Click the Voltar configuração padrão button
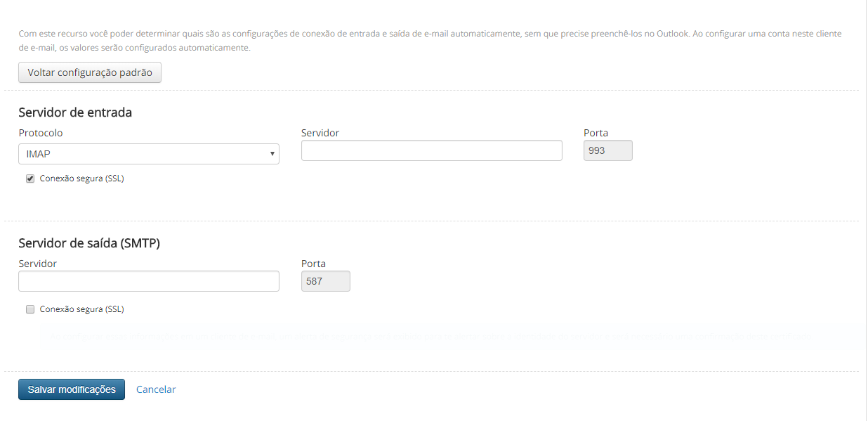 coord(90,72)
